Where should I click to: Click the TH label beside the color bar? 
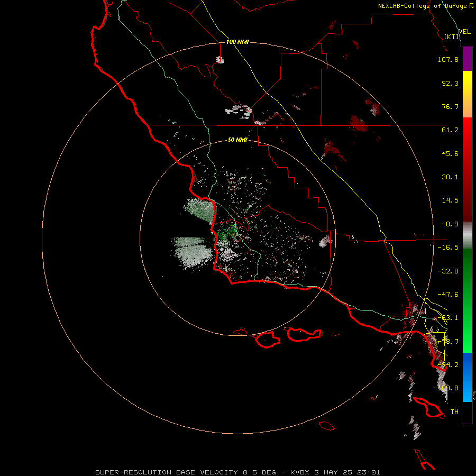coord(454,412)
